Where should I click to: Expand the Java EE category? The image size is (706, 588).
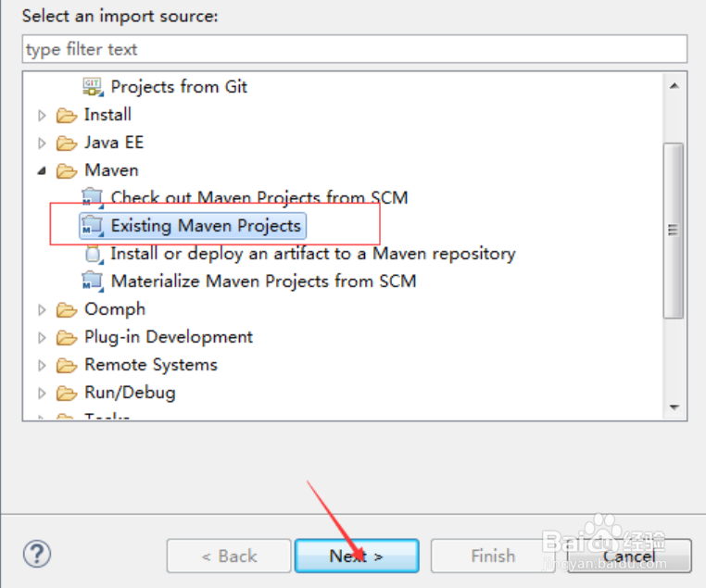[x=41, y=144]
